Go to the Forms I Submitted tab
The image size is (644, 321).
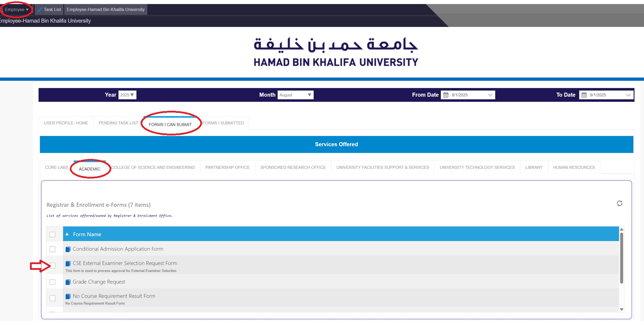223,123
